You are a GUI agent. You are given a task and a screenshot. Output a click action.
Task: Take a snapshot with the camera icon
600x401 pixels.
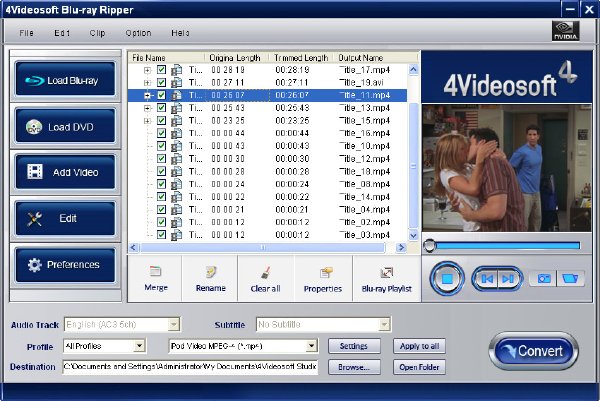click(543, 279)
